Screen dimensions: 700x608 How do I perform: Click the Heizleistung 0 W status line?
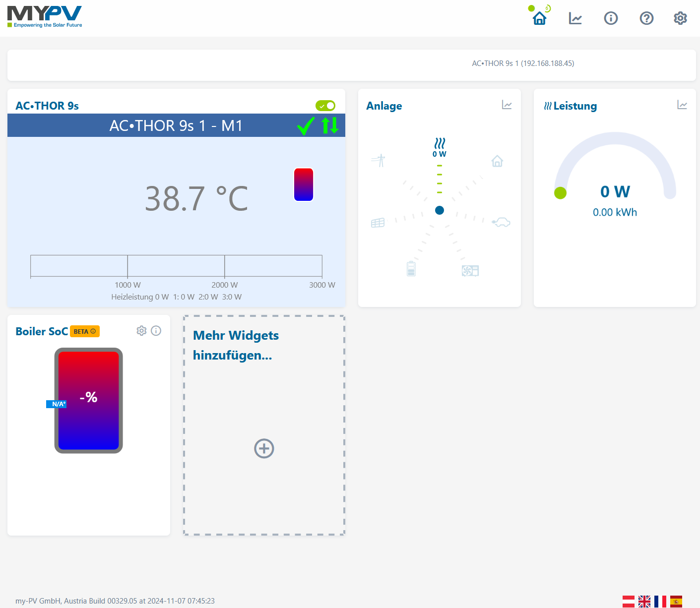pos(176,297)
